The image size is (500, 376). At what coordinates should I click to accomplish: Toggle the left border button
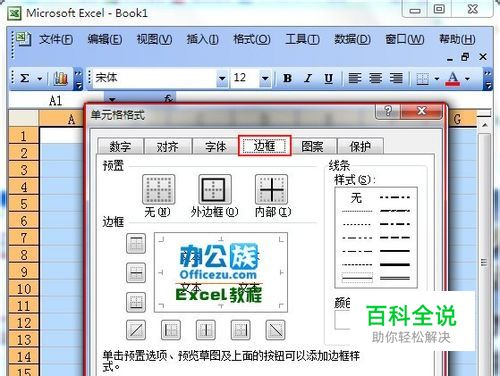(x=171, y=330)
